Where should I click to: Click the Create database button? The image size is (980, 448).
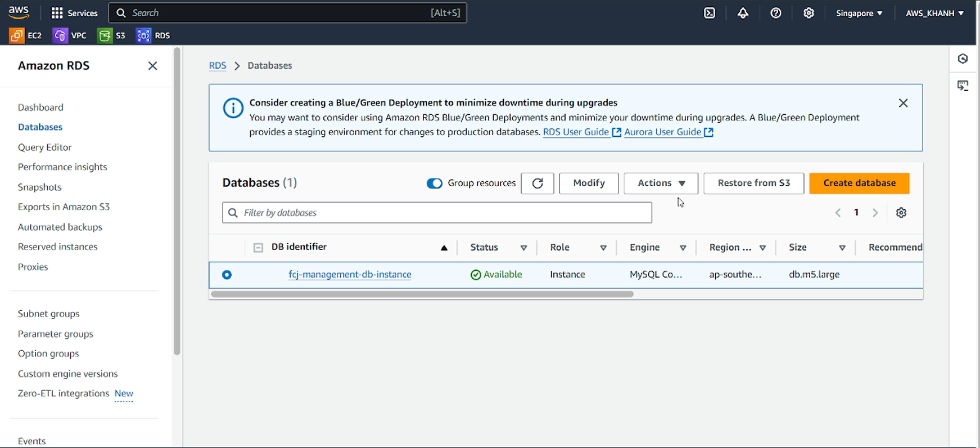click(x=859, y=183)
